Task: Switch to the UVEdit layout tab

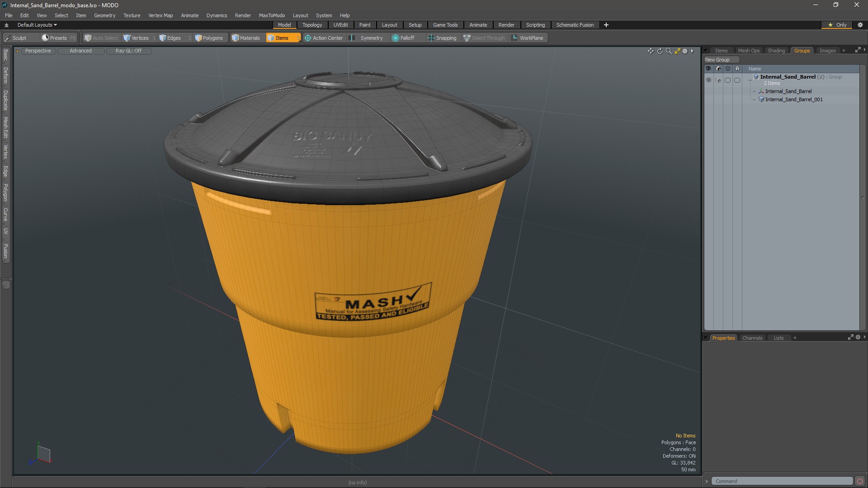Action: (x=340, y=25)
